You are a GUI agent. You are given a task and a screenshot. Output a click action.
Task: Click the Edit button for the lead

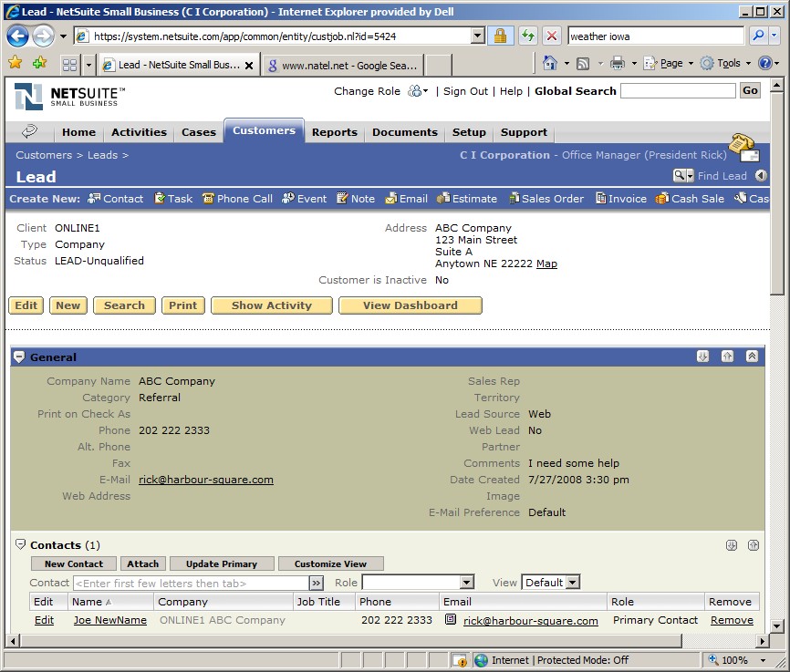click(26, 305)
